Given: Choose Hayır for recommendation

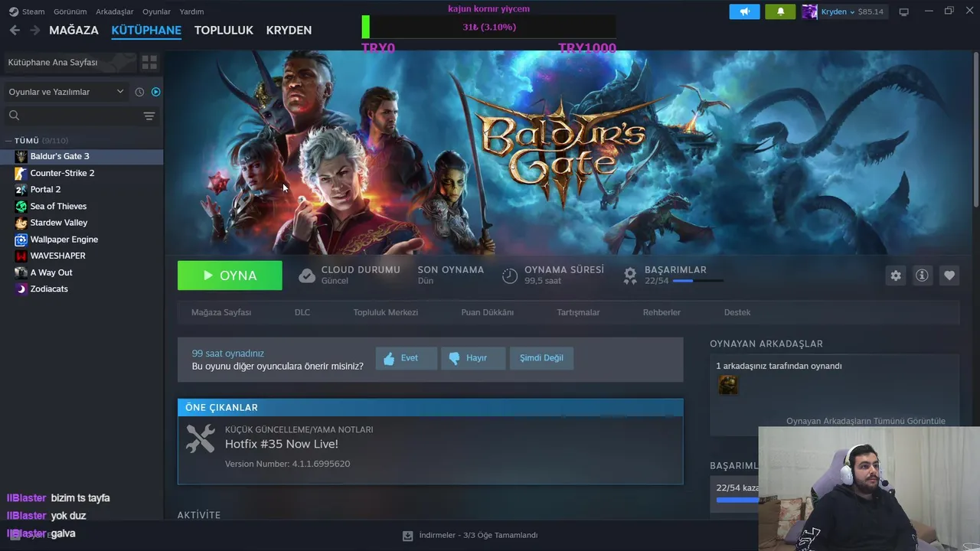Looking at the screenshot, I should click(472, 358).
